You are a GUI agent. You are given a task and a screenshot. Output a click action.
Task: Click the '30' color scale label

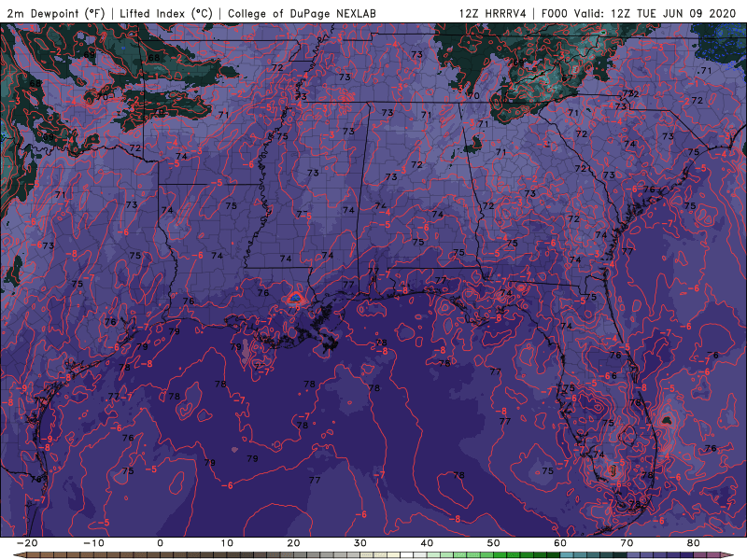[x=360, y=543]
